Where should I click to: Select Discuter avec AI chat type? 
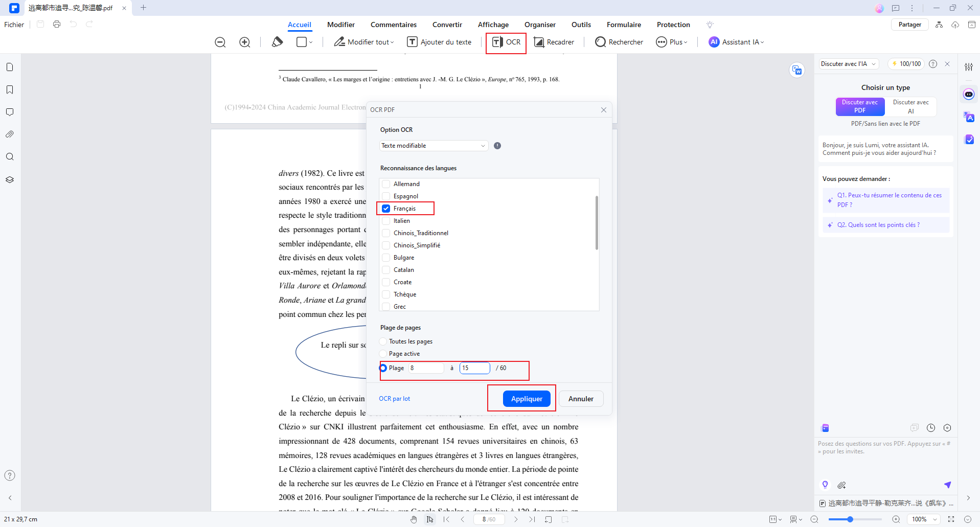tap(911, 107)
